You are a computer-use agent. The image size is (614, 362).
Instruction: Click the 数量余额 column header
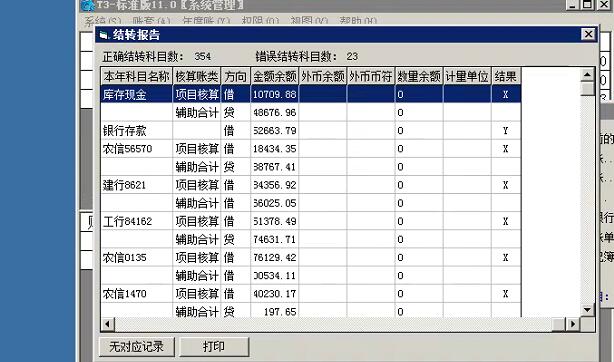click(x=419, y=76)
